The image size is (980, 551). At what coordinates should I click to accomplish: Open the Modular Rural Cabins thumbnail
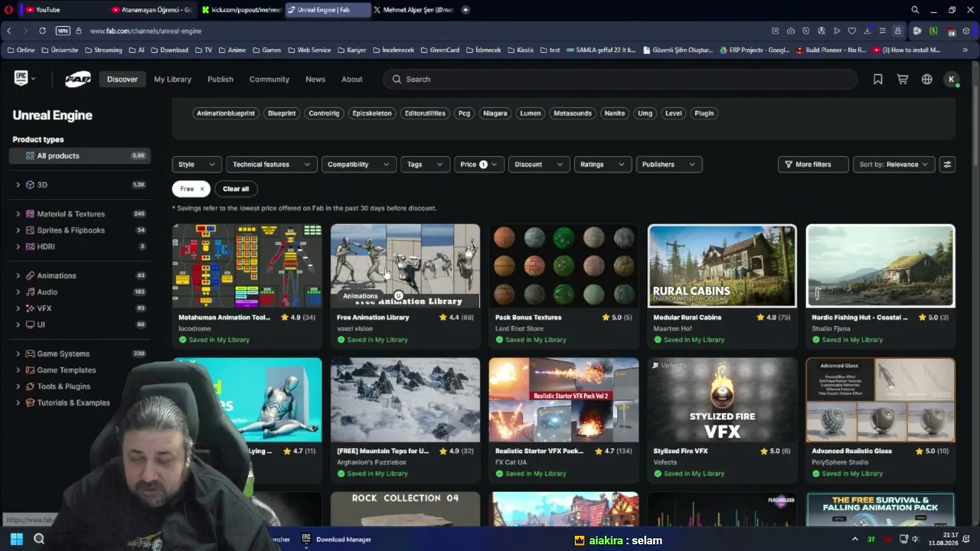tap(722, 266)
